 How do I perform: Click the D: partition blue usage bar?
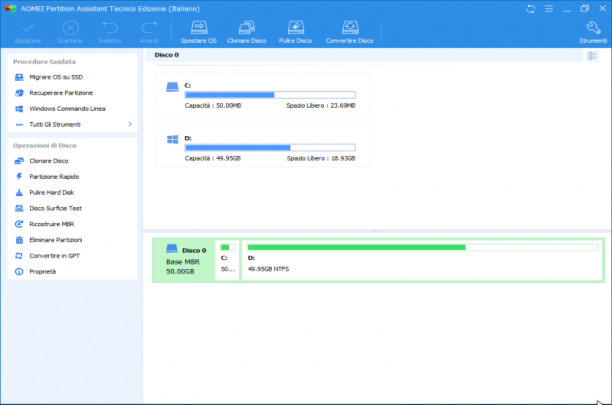click(270, 147)
